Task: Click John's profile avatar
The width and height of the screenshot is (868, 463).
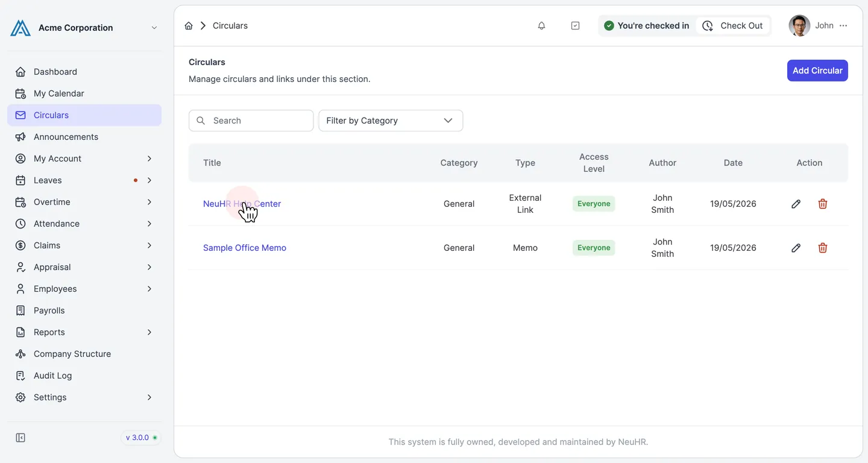Action: (x=799, y=26)
